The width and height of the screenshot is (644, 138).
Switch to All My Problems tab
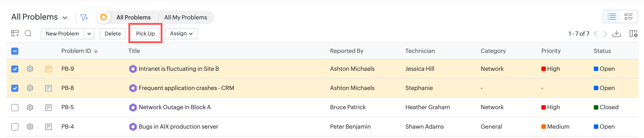coord(186,17)
